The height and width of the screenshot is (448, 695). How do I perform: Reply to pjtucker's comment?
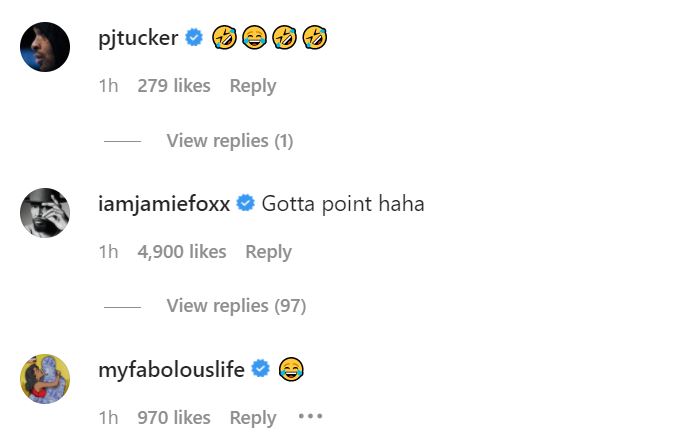click(x=252, y=86)
